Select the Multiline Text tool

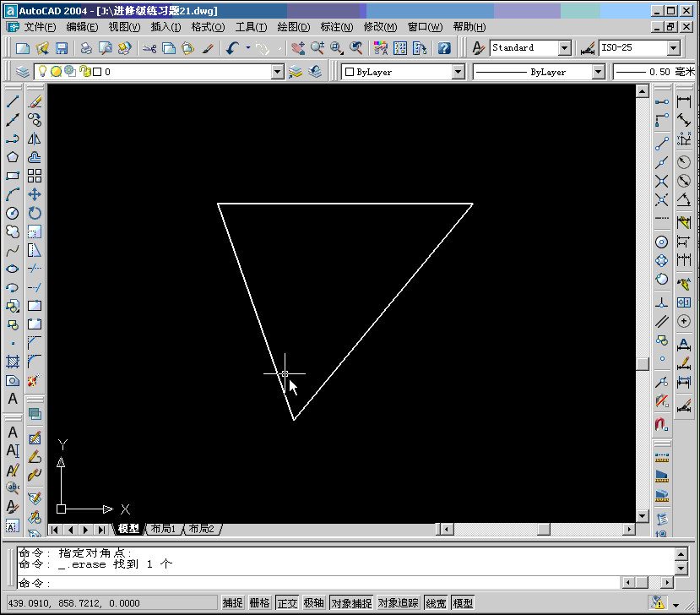[x=13, y=399]
